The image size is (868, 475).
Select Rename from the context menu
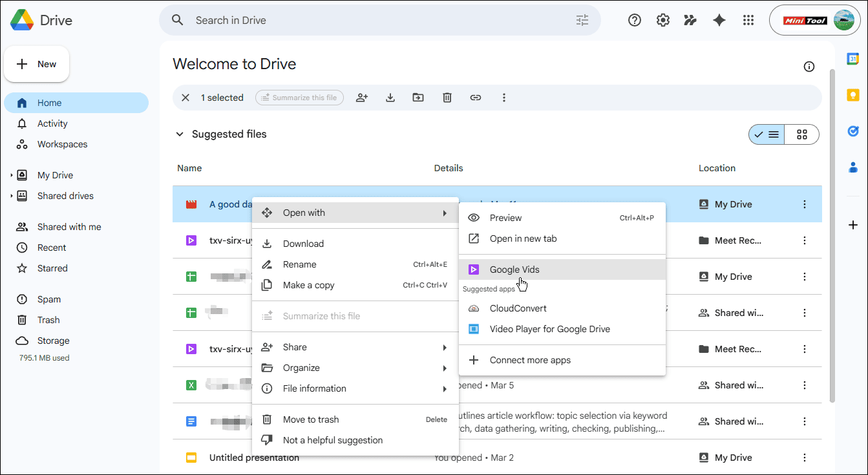pyautogui.click(x=300, y=264)
